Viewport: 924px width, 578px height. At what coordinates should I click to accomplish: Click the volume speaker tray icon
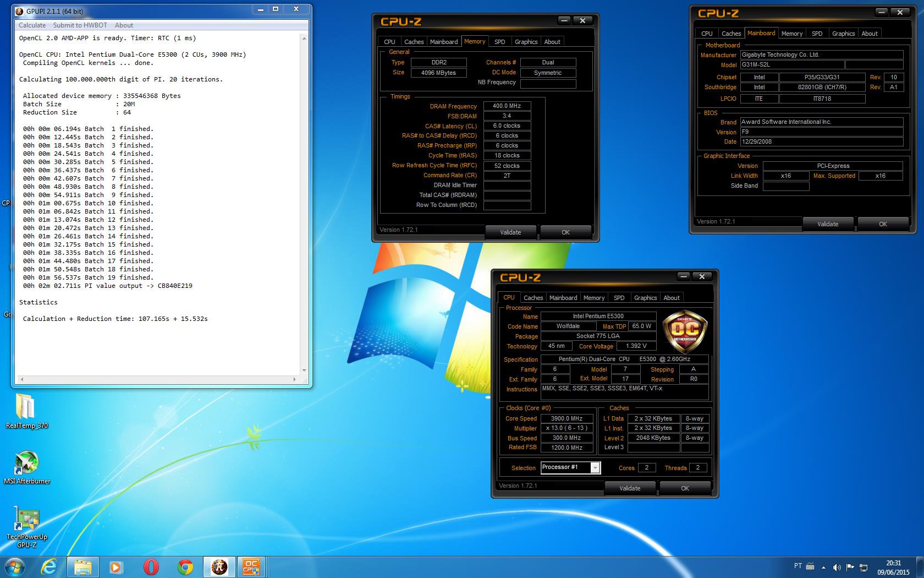pos(837,567)
